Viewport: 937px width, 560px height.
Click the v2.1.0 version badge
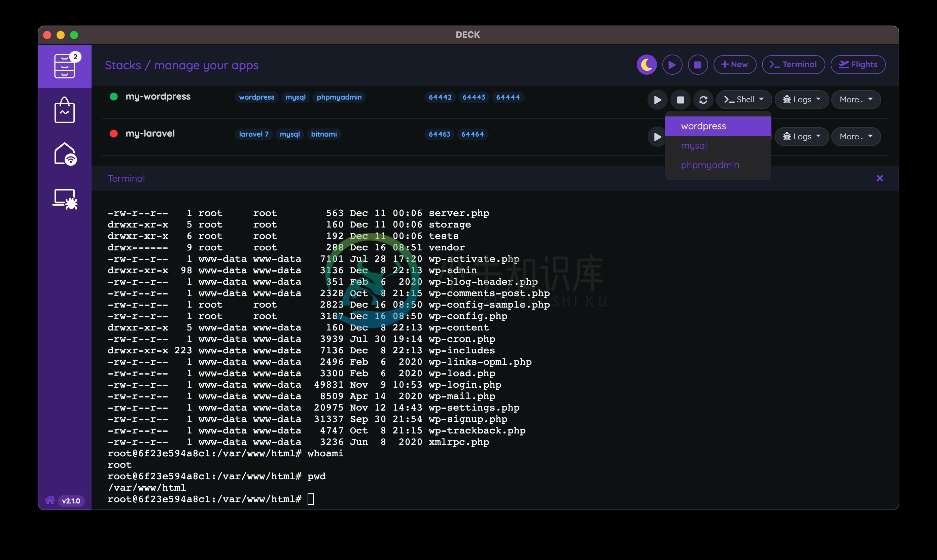71,501
